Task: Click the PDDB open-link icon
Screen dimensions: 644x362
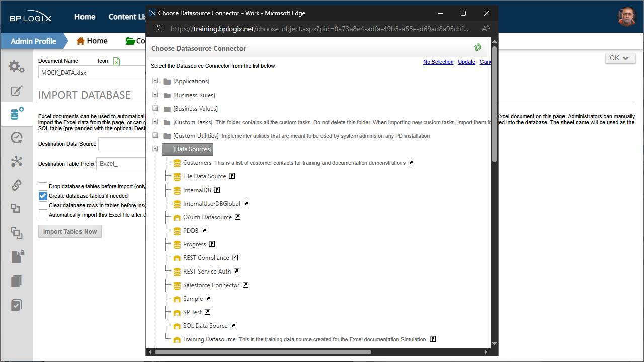Action: tap(204, 231)
